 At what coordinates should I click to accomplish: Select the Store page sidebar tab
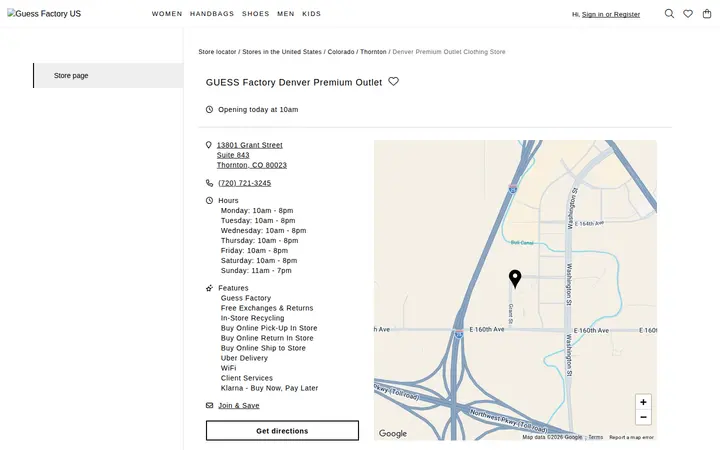[x=108, y=75]
